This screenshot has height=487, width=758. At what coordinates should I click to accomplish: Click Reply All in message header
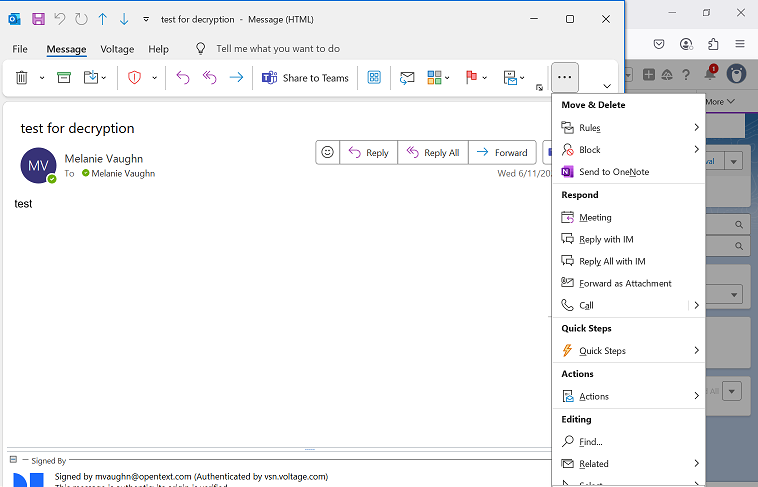tap(433, 153)
